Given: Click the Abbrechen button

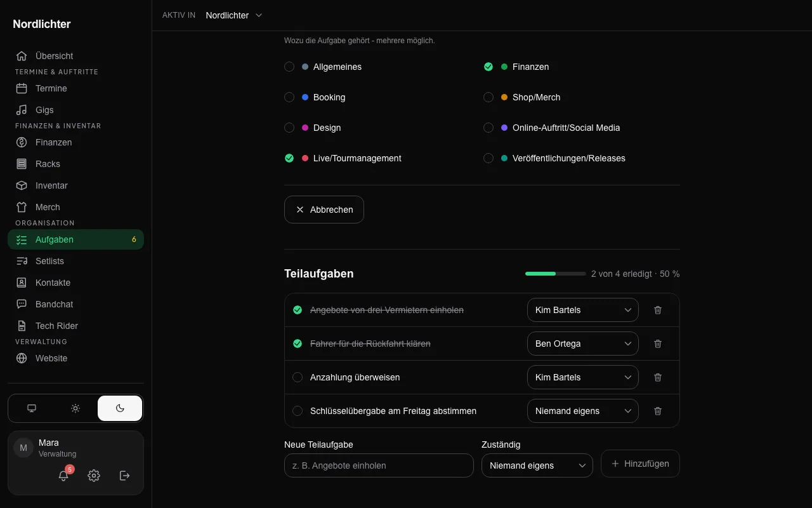Looking at the screenshot, I should coord(324,210).
